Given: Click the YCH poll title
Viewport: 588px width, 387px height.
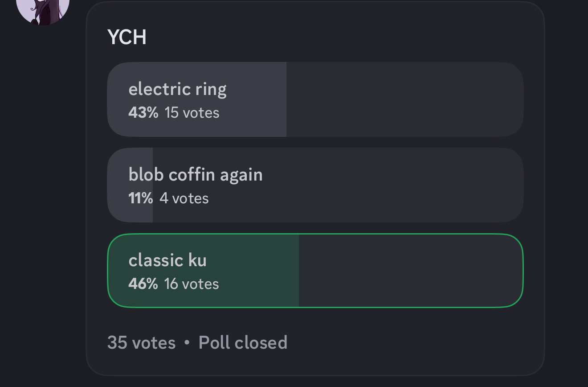Looking at the screenshot, I should click(127, 37).
